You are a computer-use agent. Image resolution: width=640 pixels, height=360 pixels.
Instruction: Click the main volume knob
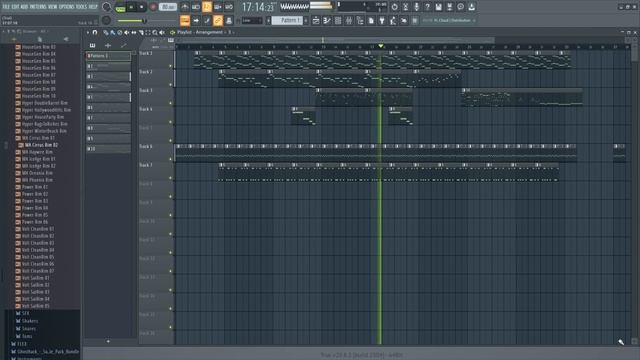pos(106,7)
